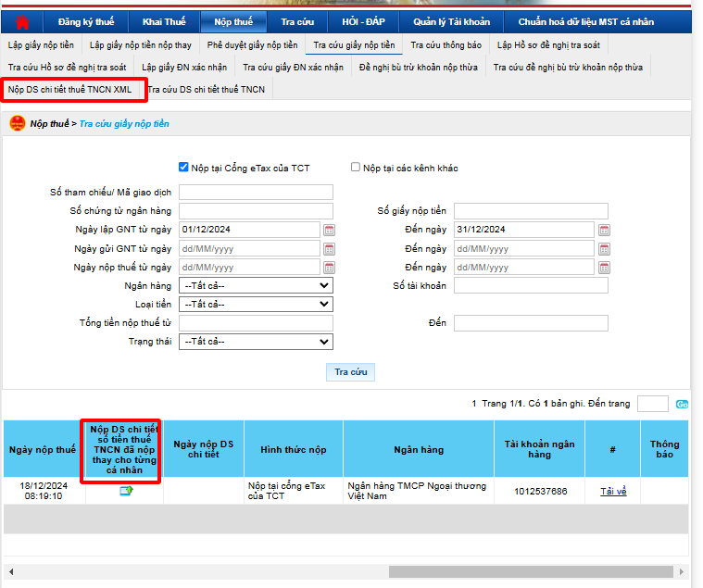
Task: Click the green upload icon in table row
Action: pos(125,491)
